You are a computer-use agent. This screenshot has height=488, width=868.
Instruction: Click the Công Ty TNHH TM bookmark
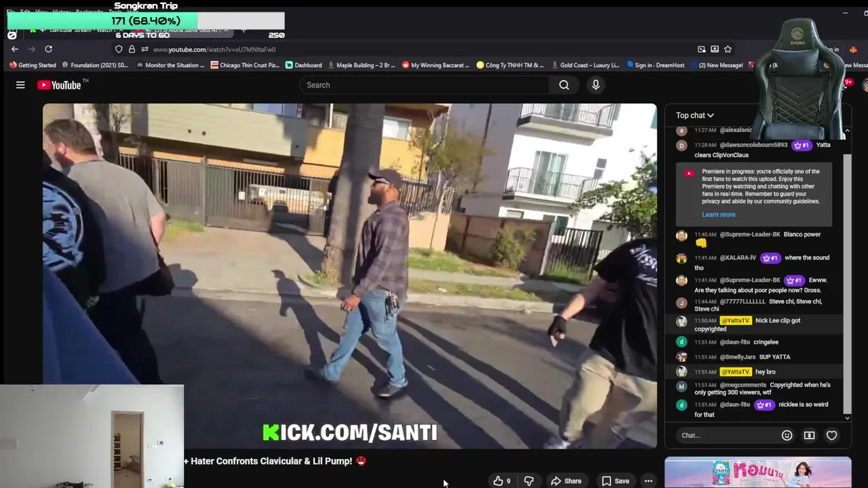(509, 65)
